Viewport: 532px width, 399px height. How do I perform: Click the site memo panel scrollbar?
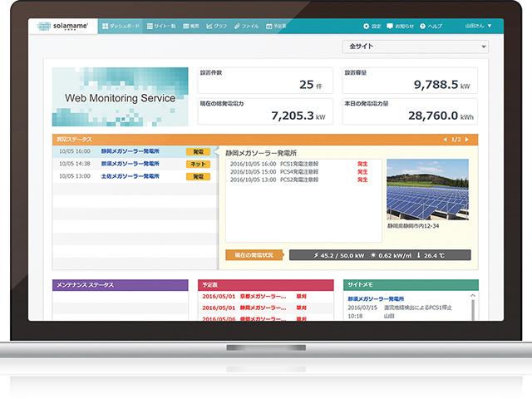point(473,307)
